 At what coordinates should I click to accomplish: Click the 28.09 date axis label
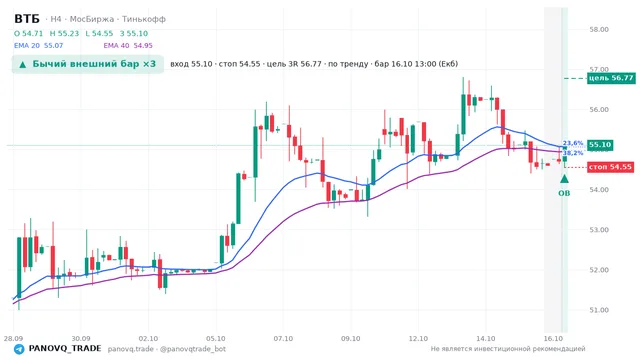coord(13,339)
